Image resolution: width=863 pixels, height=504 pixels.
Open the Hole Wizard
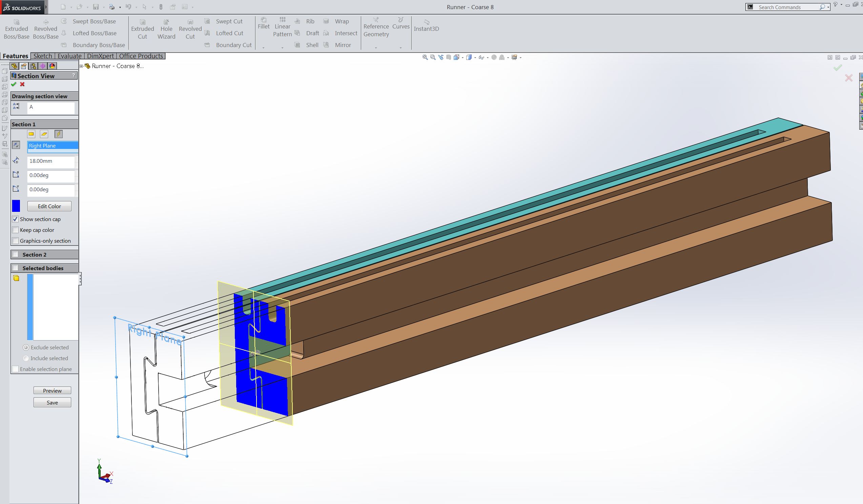pyautogui.click(x=166, y=29)
